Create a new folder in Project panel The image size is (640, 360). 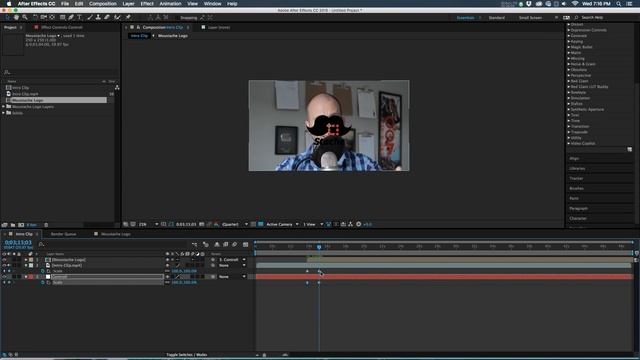coord(13,225)
